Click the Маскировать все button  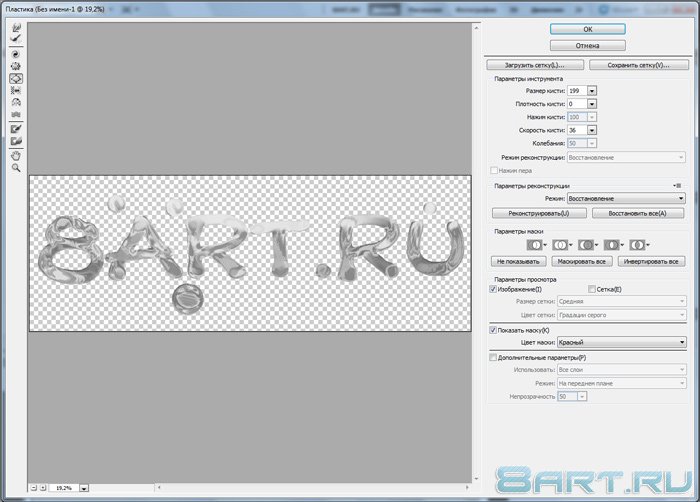click(x=582, y=261)
